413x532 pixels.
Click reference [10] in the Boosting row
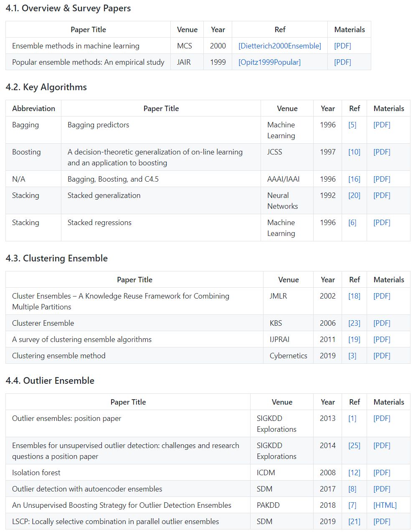click(354, 152)
